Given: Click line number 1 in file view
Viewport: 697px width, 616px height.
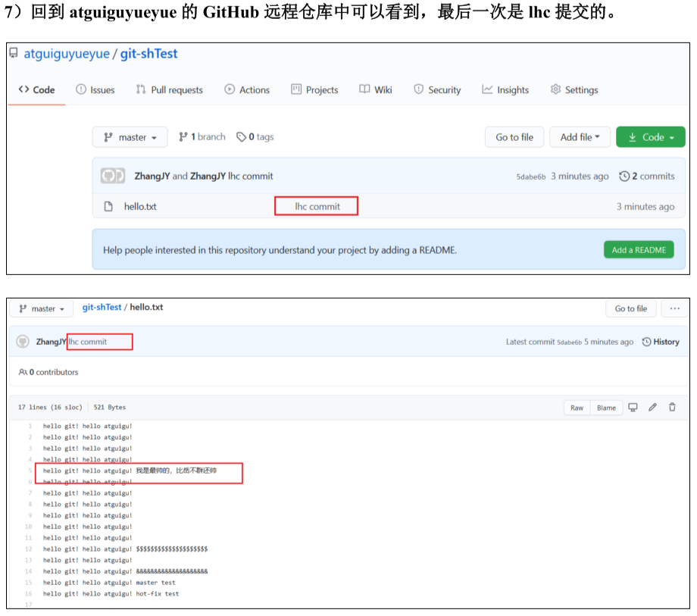Looking at the screenshot, I should 30,426.
